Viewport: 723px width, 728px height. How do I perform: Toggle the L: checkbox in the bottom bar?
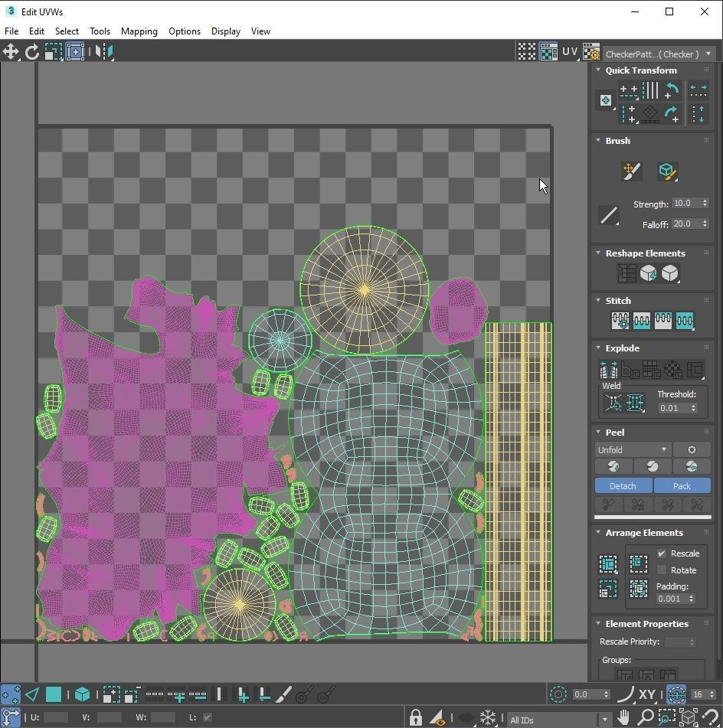(208, 717)
